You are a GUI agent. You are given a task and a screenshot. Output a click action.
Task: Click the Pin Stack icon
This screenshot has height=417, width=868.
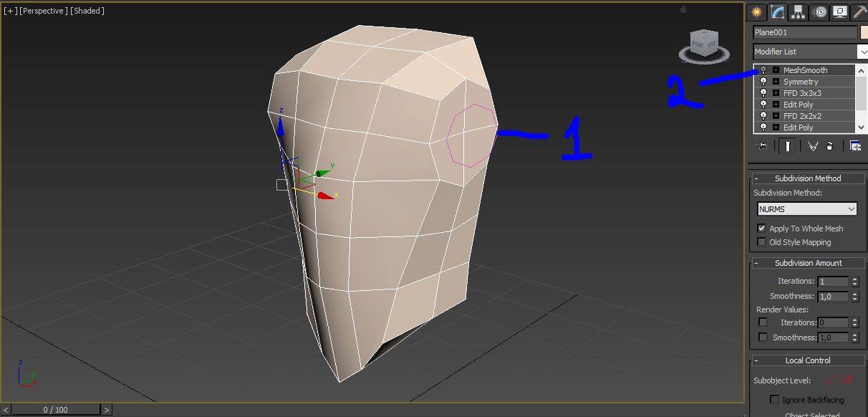click(762, 146)
